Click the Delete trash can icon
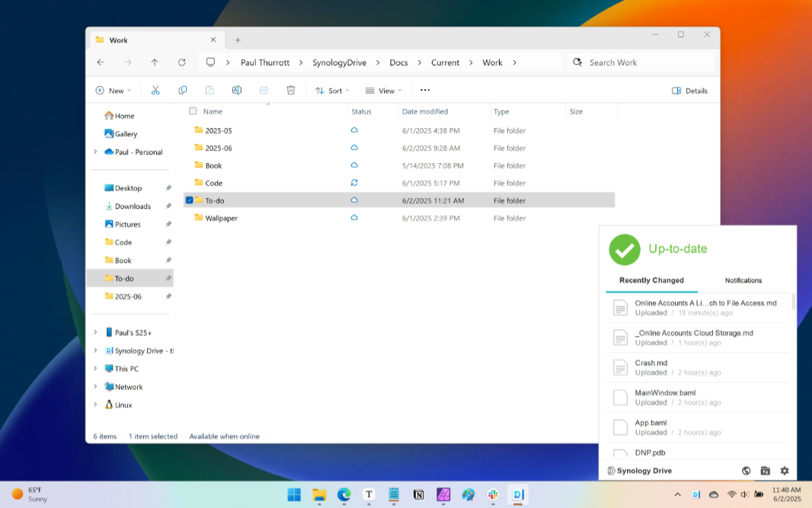This screenshot has width=812, height=508. click(x=291, y=91)
